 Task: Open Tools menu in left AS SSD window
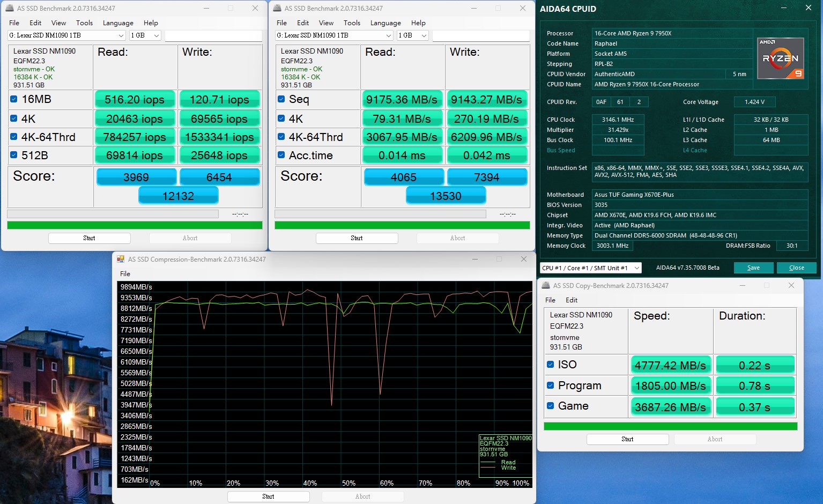[x=84, y=23]
